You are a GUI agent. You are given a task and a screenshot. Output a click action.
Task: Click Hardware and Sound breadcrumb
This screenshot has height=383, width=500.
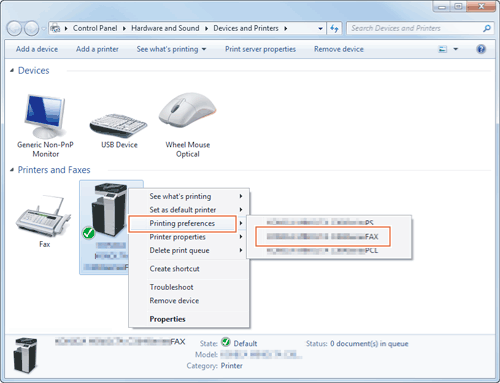click(165, 29)
